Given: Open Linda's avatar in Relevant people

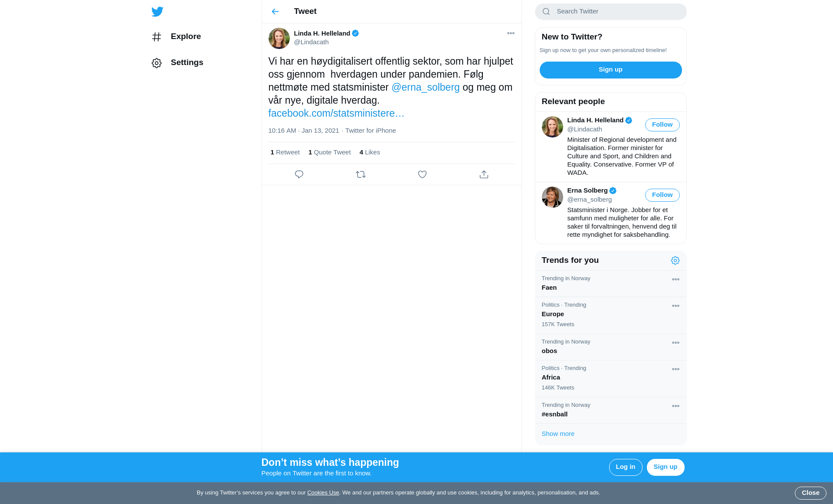Looking at the screenshot, I should (x=552, y=127).
